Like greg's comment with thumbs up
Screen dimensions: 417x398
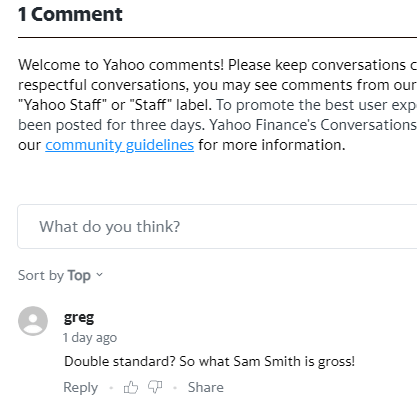click(x=131, y=387)
